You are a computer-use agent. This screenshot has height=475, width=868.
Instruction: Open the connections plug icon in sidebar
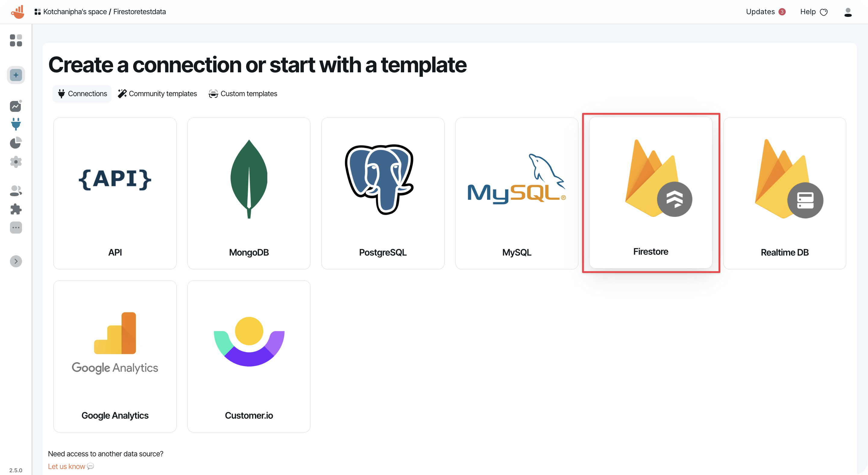click(15, 124)
